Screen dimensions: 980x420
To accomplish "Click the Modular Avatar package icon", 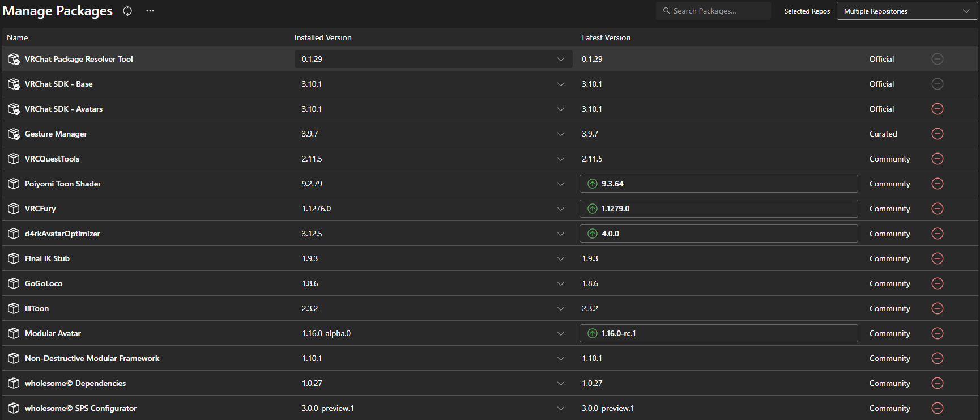I will tap(14, 333).
